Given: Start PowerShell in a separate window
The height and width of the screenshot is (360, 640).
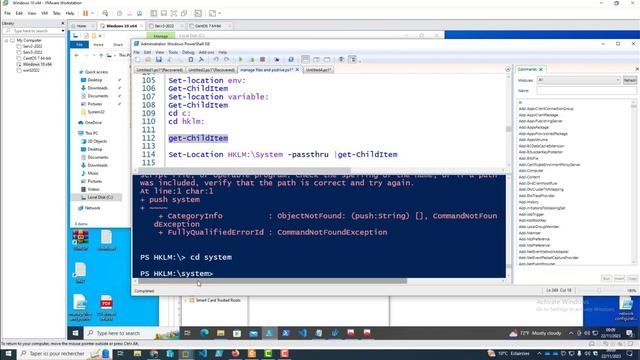Looking at the screenshot, I should pos(291,60).
